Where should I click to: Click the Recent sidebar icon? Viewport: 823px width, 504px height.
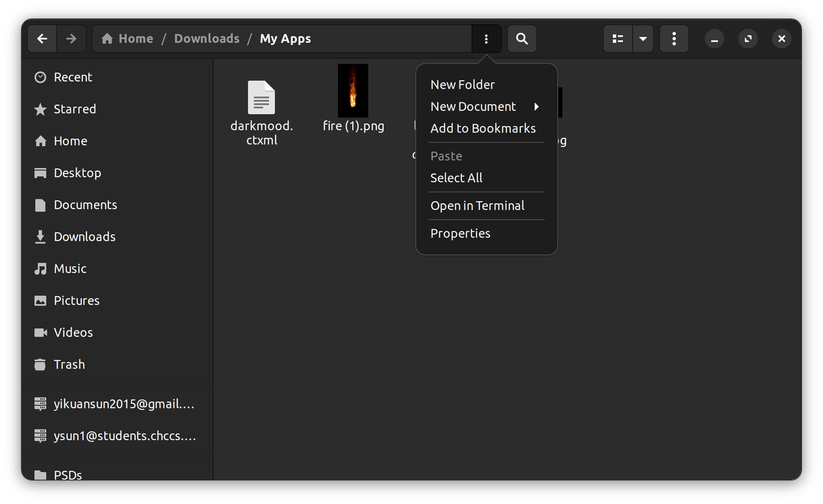(41, 77)
